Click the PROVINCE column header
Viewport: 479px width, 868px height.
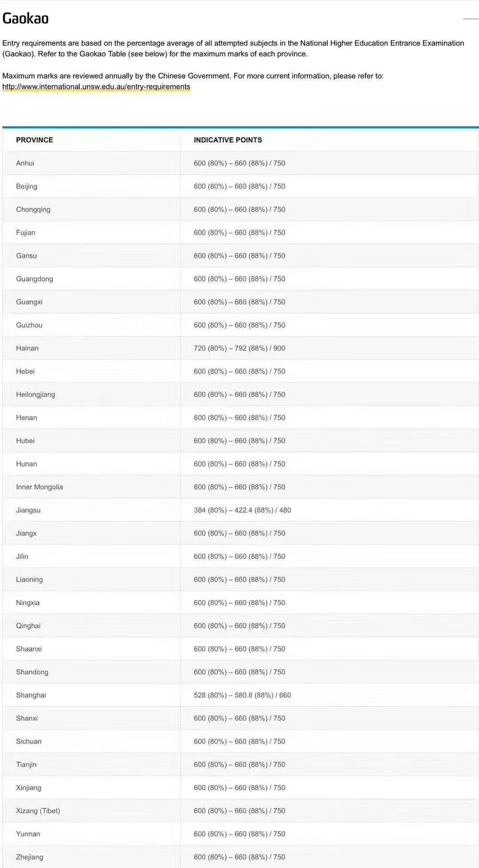tap(35, 140)
